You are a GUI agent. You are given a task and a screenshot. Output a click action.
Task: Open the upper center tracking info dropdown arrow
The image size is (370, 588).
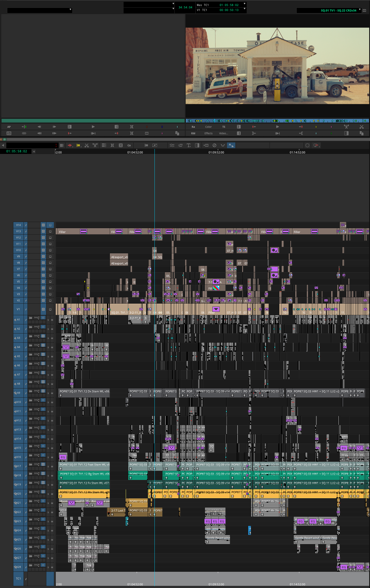[173, 4]
